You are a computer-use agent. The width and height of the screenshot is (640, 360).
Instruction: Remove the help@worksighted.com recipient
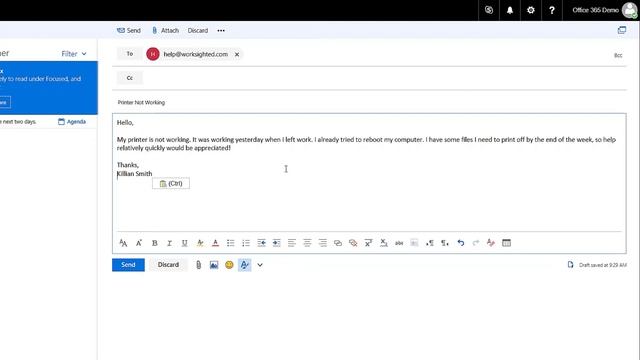237,54
